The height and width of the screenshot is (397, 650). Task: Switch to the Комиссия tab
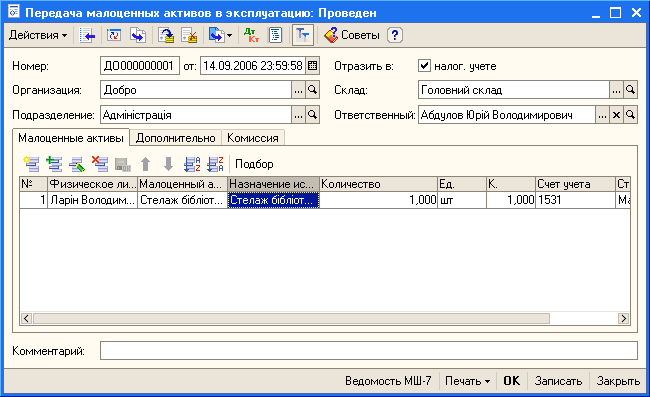point(252,138)
